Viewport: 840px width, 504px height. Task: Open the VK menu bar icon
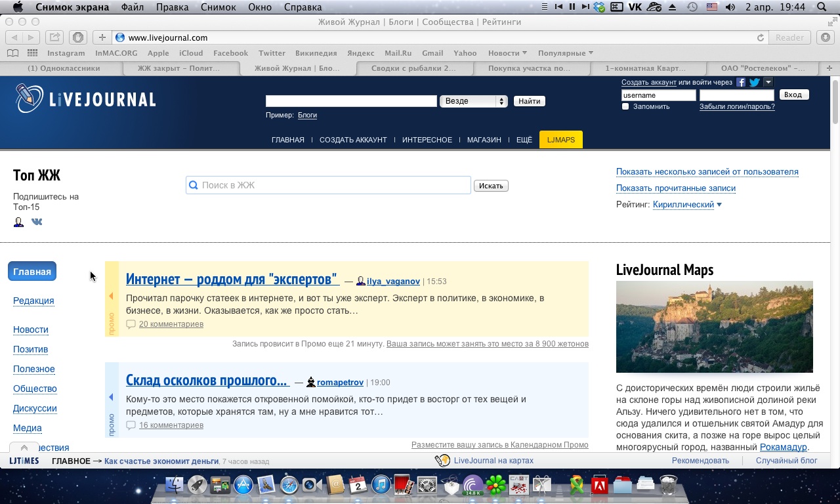pos(635,7)
